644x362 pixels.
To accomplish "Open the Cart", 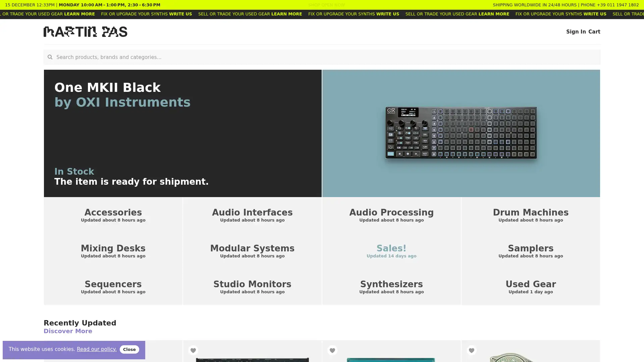I will 594,32.
